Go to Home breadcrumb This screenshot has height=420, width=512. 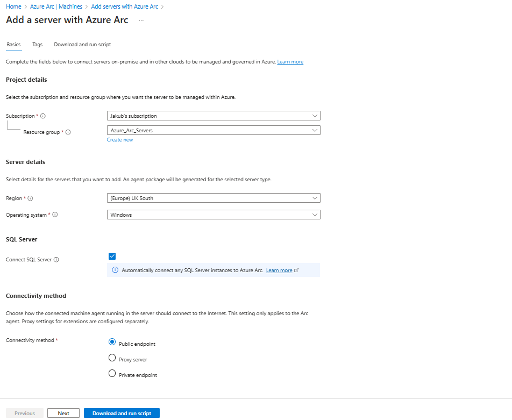(x=13, y=6)
